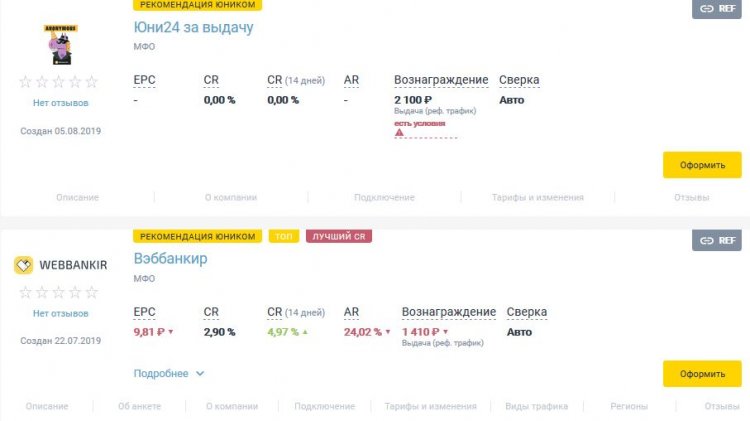Image resolution: width=750 pixels, height=421 pixels.
Task: Rate Юни24 offer with five stars
Action: point(91,82)
